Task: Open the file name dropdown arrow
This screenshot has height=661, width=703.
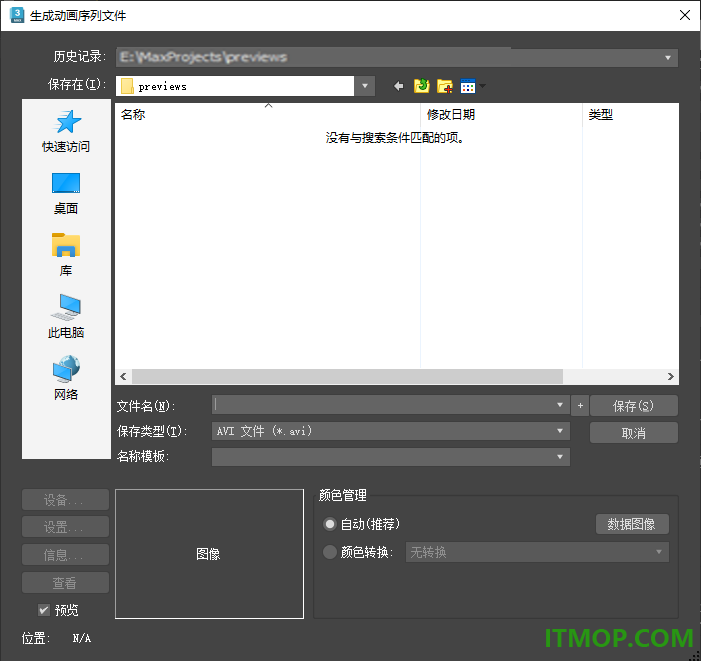Action: coord(560,405)
